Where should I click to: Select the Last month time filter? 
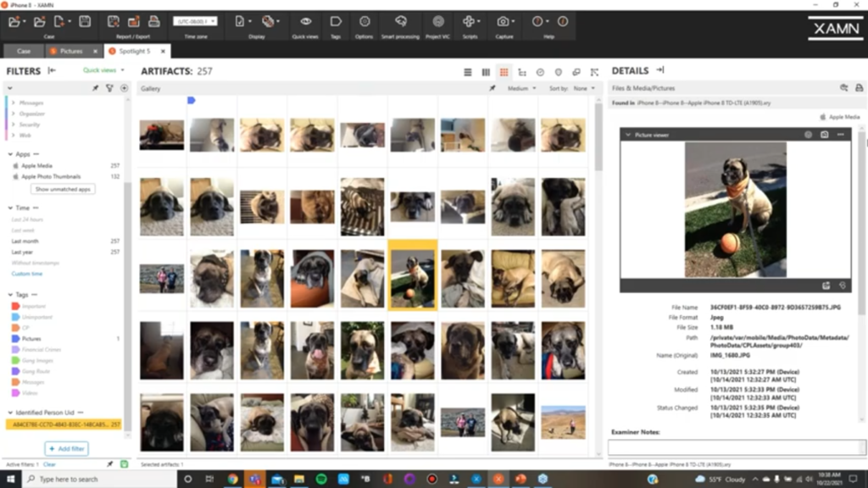25,241
